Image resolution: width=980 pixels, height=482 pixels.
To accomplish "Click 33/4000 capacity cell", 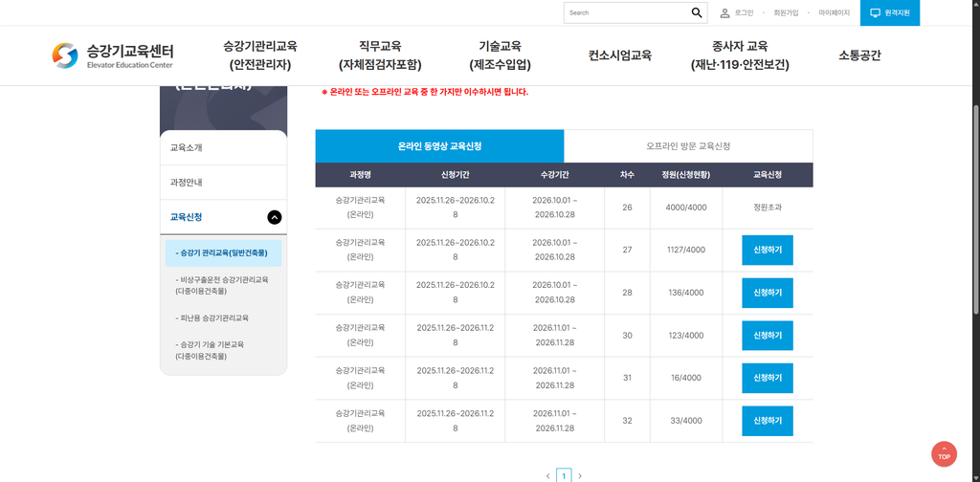I will click(686, 421).
